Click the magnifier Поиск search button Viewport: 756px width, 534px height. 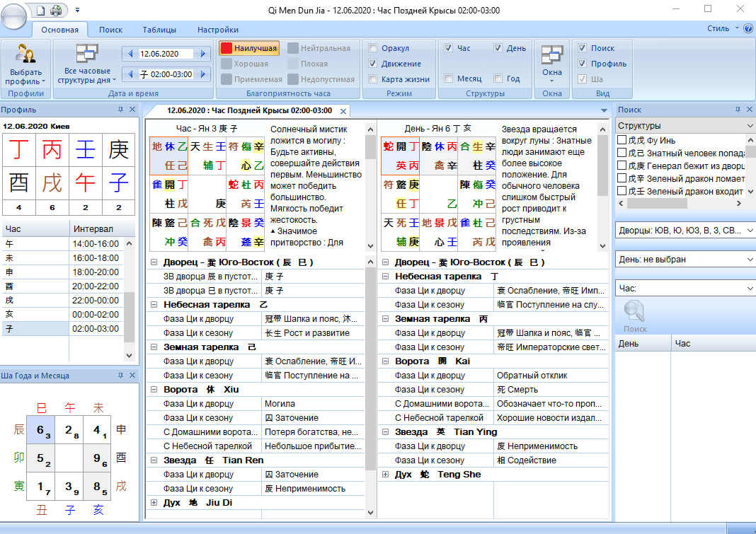point(634,316)
